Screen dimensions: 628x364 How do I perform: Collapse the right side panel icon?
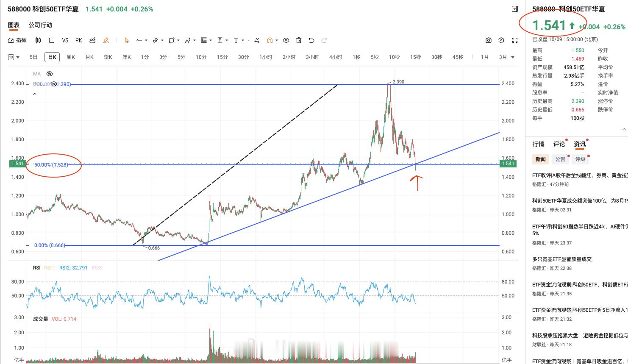(515, 9)
